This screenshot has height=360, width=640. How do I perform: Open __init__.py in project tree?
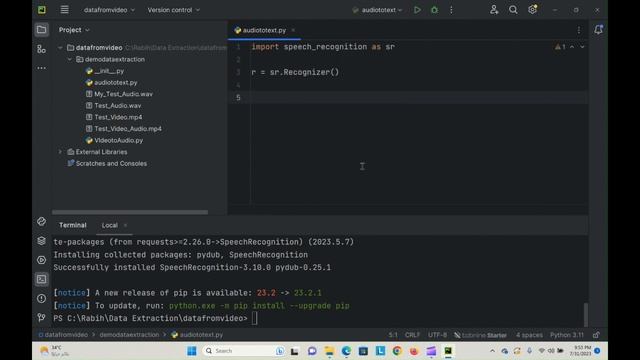pyautogui.click(x=104, y=71)
